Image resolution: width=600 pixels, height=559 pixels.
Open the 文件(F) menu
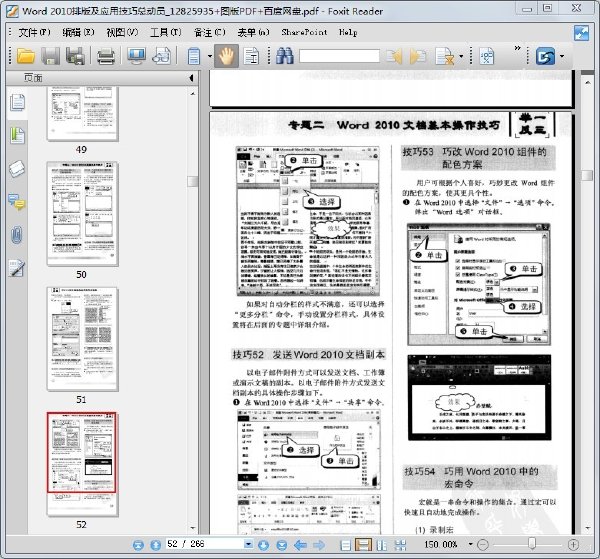[x=34, y=33]
